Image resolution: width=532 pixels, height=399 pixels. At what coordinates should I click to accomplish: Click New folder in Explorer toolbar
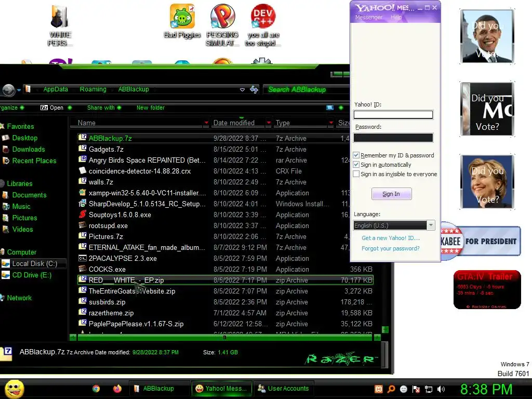coord(150,108)
